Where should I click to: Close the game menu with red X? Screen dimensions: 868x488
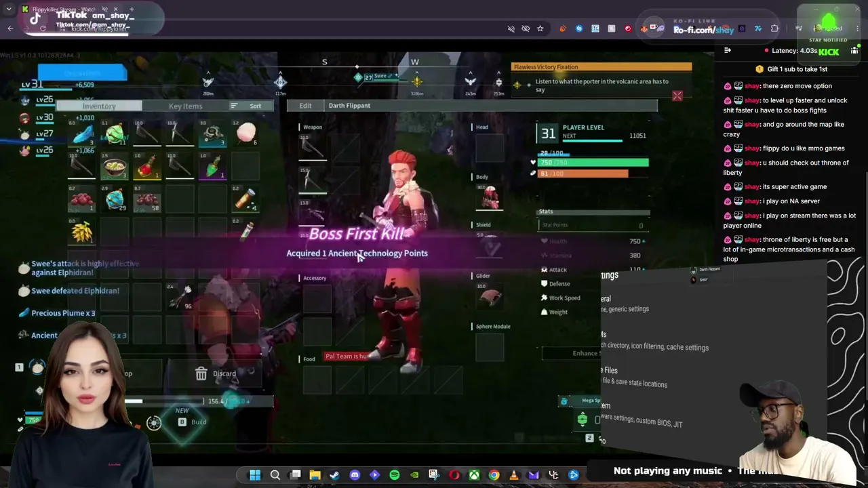677,96
